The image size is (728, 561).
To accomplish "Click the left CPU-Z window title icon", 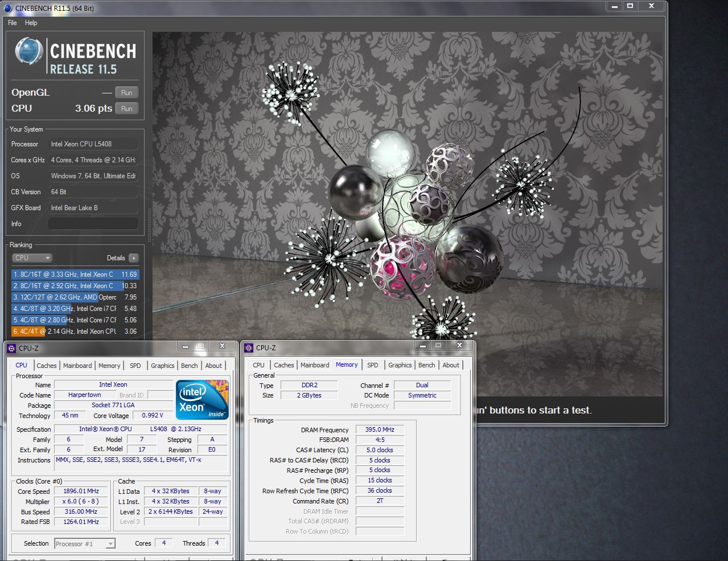I will click(11, 348).
